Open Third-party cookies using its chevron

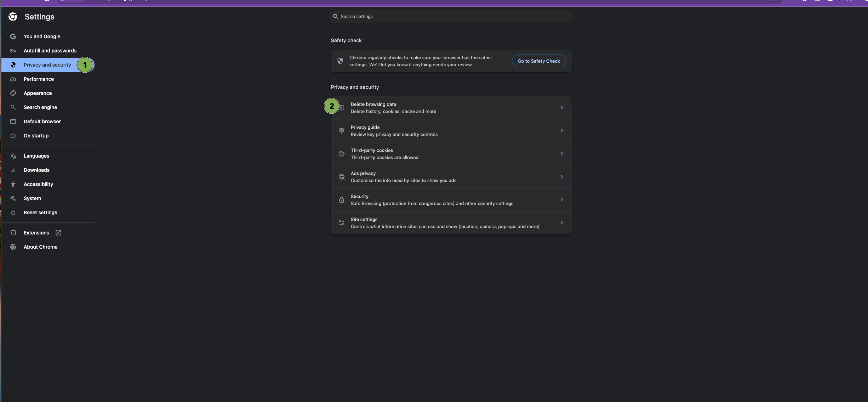pos(562,154)
